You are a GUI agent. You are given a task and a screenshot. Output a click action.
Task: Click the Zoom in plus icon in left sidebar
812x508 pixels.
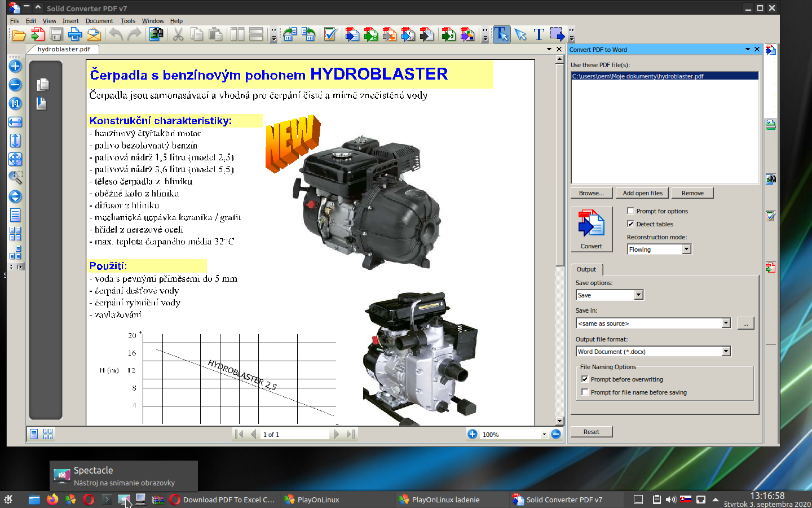[15, 66]
